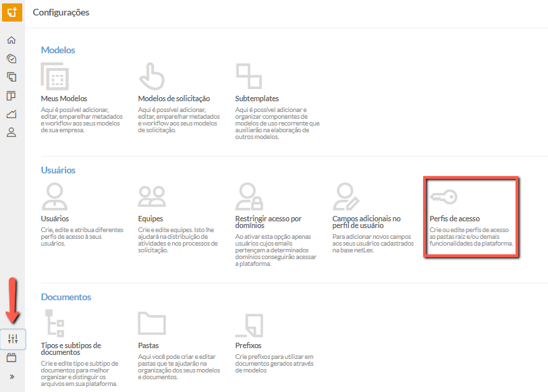Open Modelos de solicitação icon

coord(152,76)
